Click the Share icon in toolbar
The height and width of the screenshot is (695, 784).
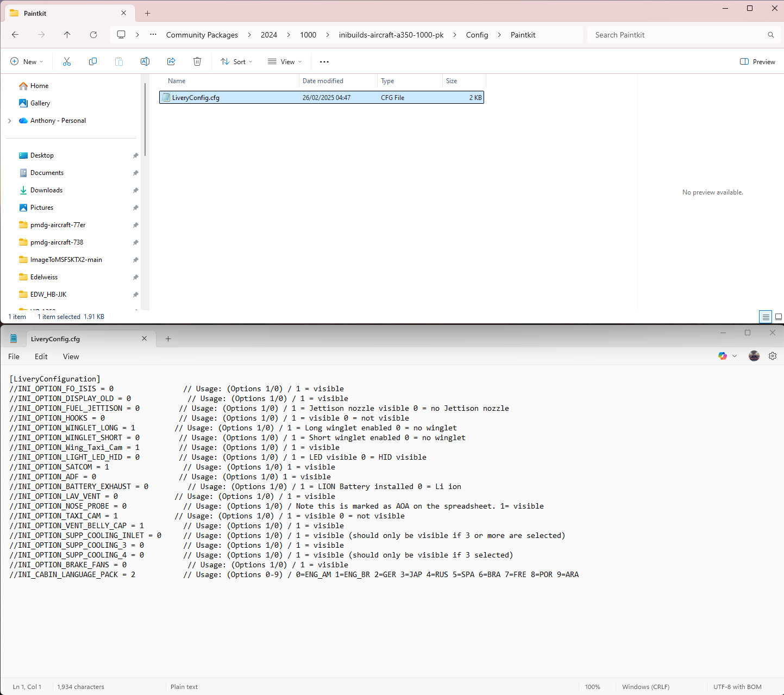tap(171, 62)
